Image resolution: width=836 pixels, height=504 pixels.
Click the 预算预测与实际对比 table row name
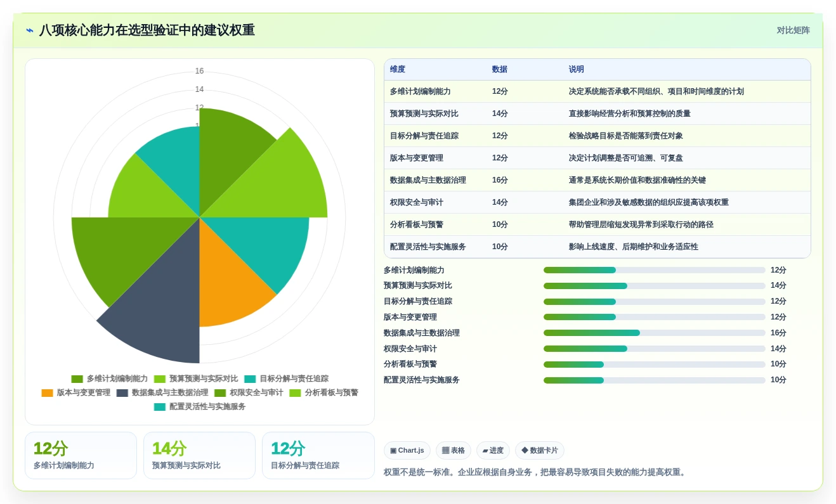pos(424,113)
